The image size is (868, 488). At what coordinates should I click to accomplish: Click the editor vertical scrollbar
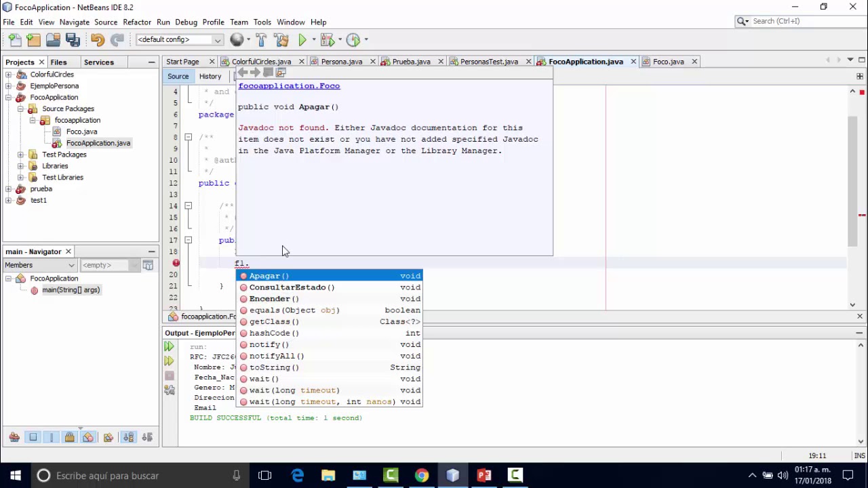pyautogui.click(x=852, y=183)
